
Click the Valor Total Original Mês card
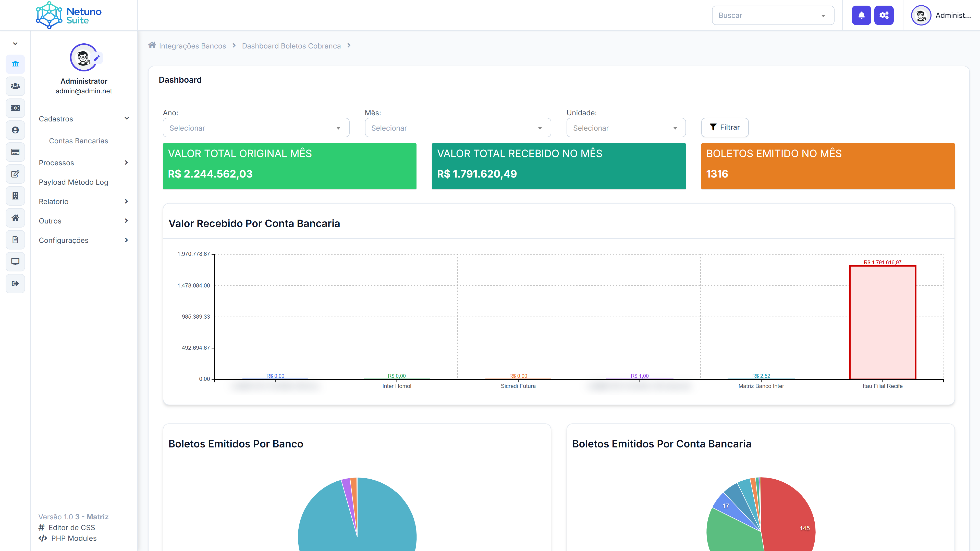[x=289, y=166]
